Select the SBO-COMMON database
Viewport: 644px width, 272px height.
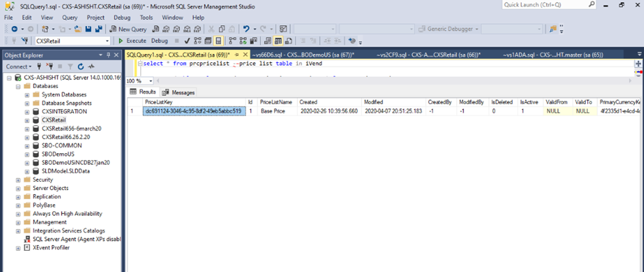pyautogui.click(x=62, y=146)
